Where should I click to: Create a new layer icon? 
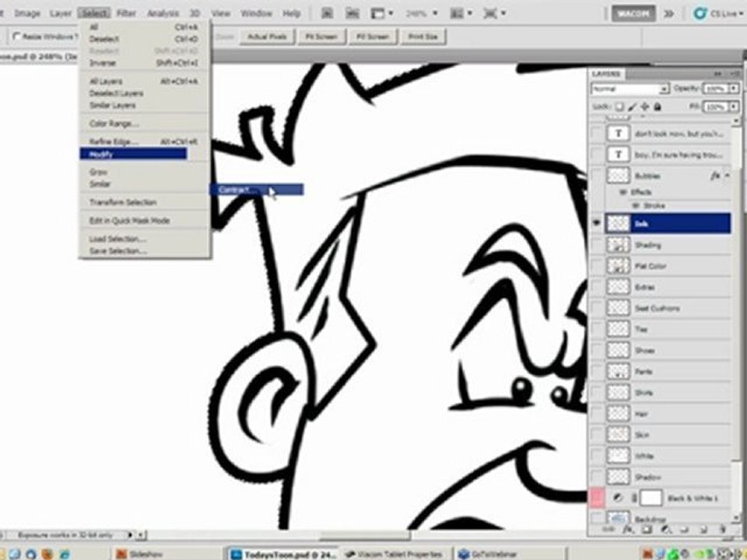click(703, 529)
